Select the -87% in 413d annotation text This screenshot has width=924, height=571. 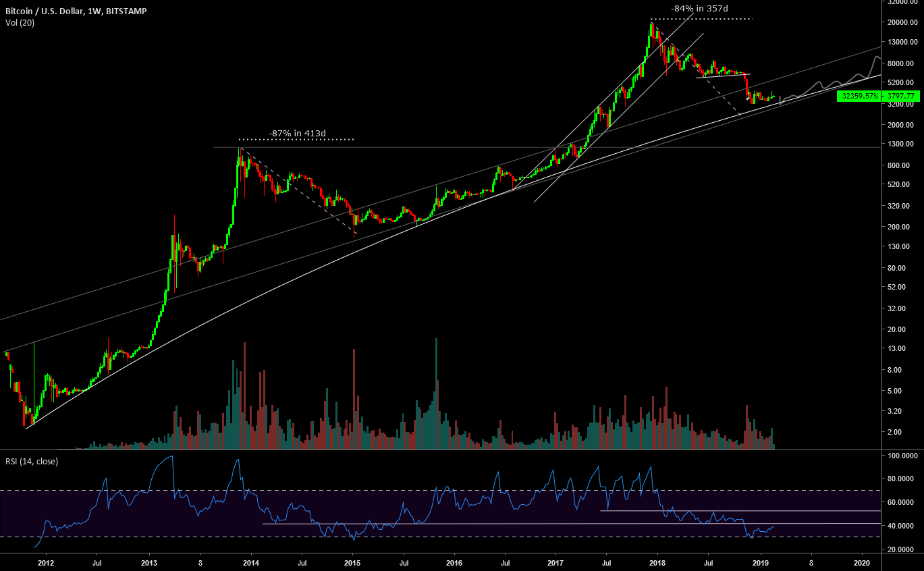tap(297, 134)
